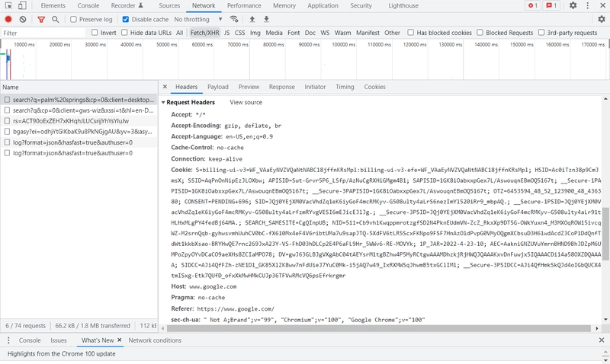The image size is (610, 364).
Task: Click the issues count badge
Action: pos(551,5)
